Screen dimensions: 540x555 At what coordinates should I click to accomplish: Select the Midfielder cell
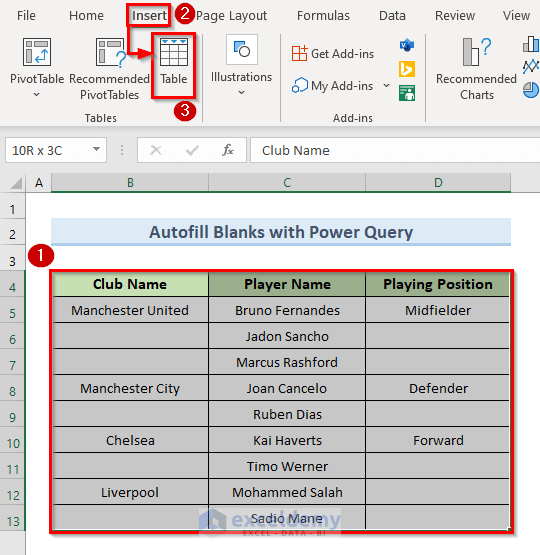tap(438, 310)
